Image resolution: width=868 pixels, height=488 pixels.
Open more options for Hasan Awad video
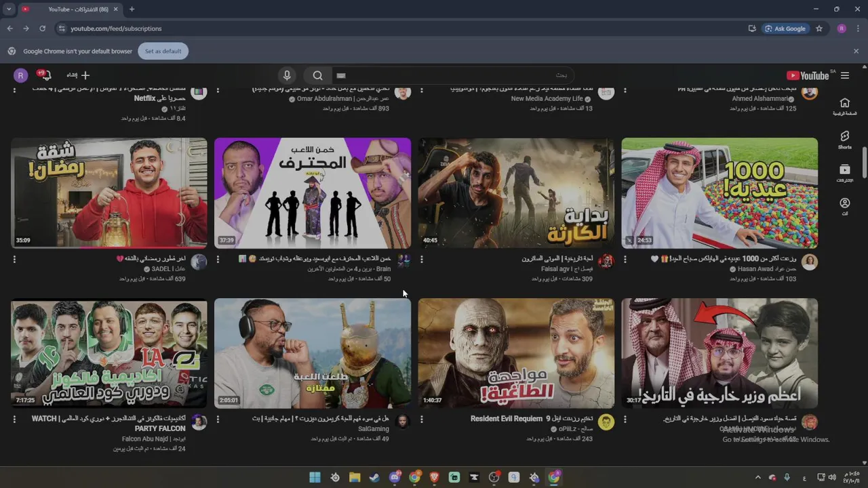[x=625, y=259]
